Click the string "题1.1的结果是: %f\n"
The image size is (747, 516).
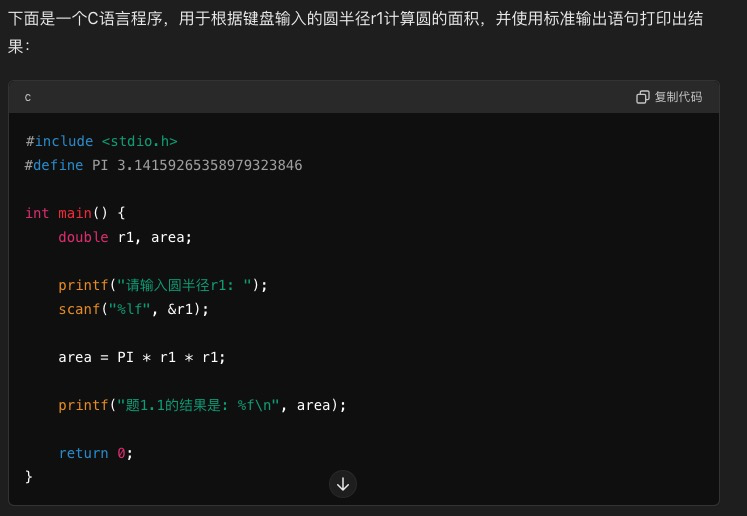click(x=198, y=405)
